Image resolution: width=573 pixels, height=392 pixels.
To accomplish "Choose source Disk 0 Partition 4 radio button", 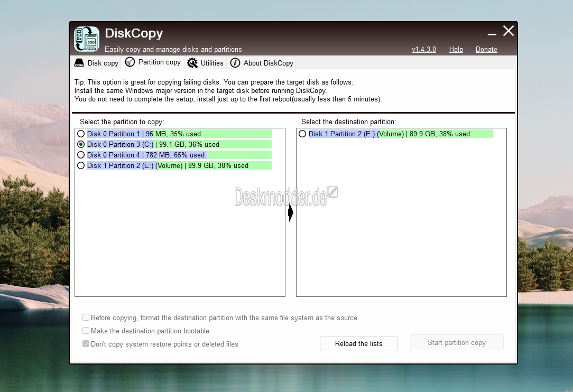I will pyautogui.click(x=81, y=155).
